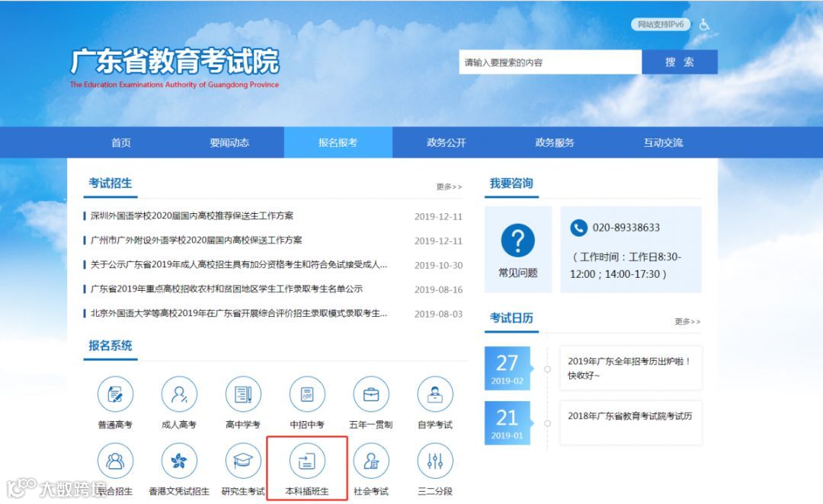Click the 广东省教育考试院 site logo

[175, 67]
